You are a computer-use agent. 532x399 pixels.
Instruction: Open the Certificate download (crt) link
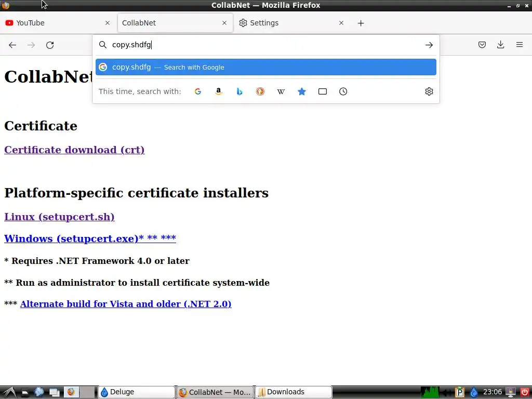(x=74, y=150)
